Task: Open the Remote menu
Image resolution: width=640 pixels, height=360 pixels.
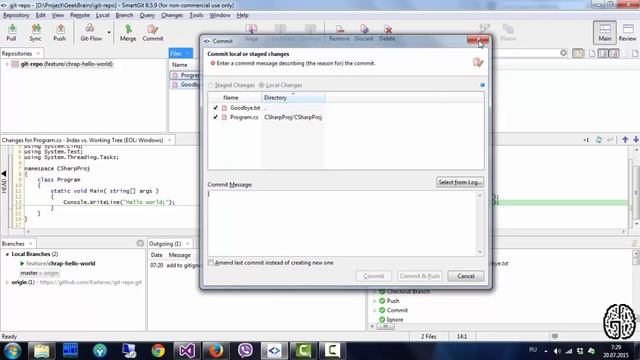Action: pos(80,15)
